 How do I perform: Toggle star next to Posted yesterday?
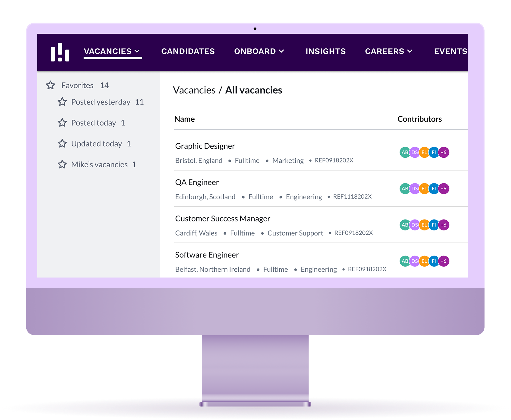click(x=62, y=102)
